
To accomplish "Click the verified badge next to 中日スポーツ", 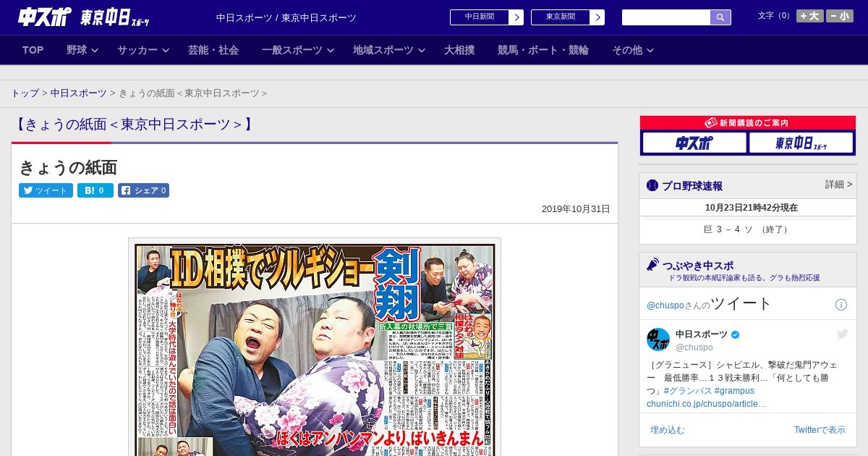I will 736,334.
